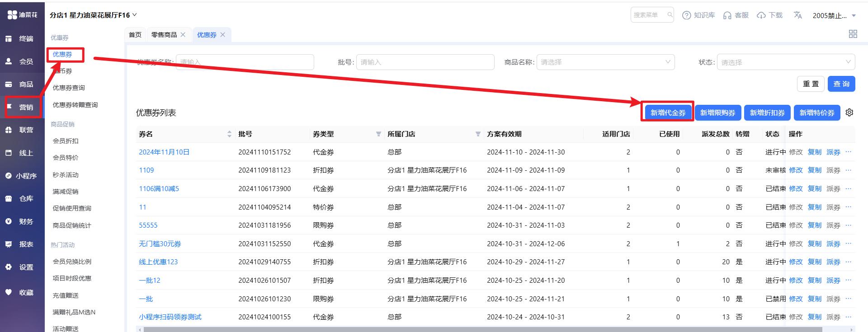Click the 新增特价券 button
The height and width of the screenshot is (332, 868).
coord(817,112)
